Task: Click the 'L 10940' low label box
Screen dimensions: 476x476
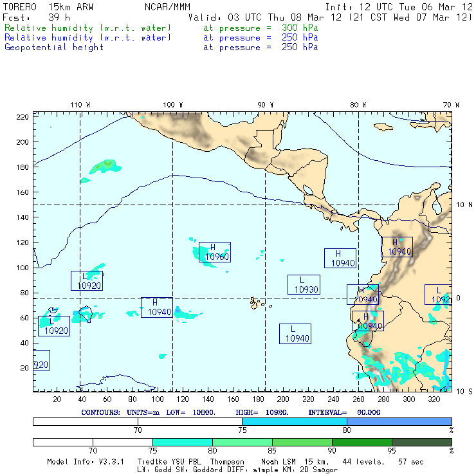Action: (x=295, y=334)
